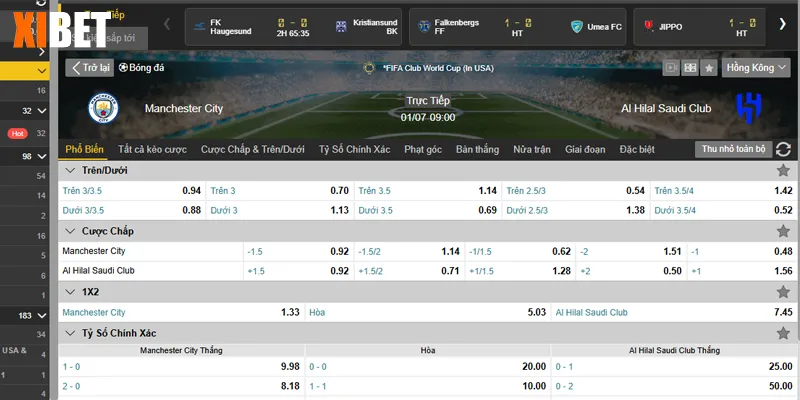Collapse the Tỷ Số Chính Xác section
This screenshot has height=400, width=800.
tap(68, 332)
